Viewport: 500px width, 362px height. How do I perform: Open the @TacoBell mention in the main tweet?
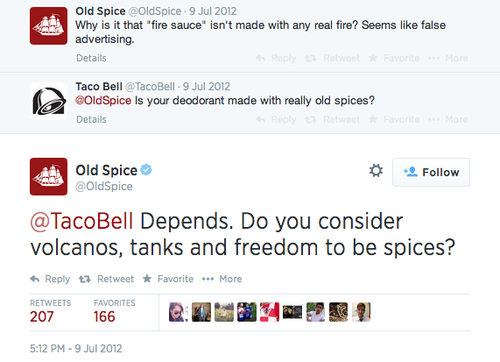[82, 221]
